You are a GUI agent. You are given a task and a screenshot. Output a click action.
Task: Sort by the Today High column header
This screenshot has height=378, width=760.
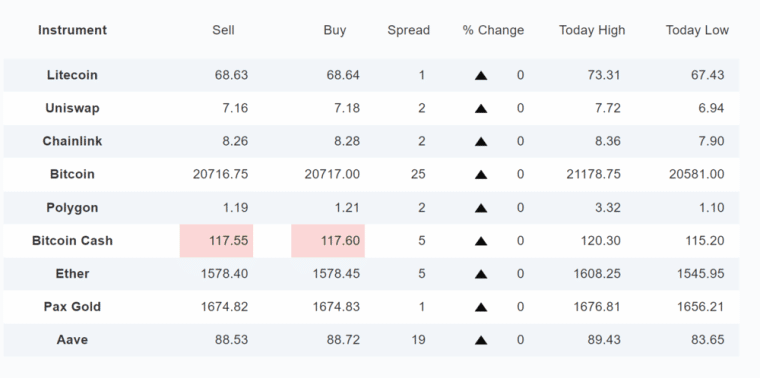592,30
